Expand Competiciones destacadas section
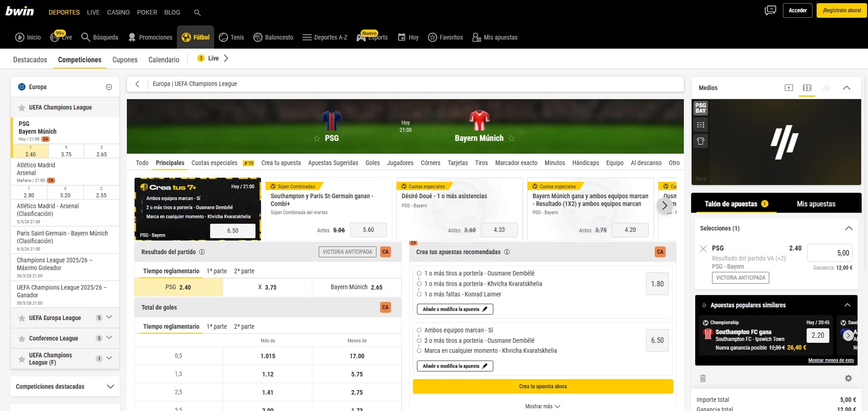Screen dimensions: 868x411 (x=110, y=386)
